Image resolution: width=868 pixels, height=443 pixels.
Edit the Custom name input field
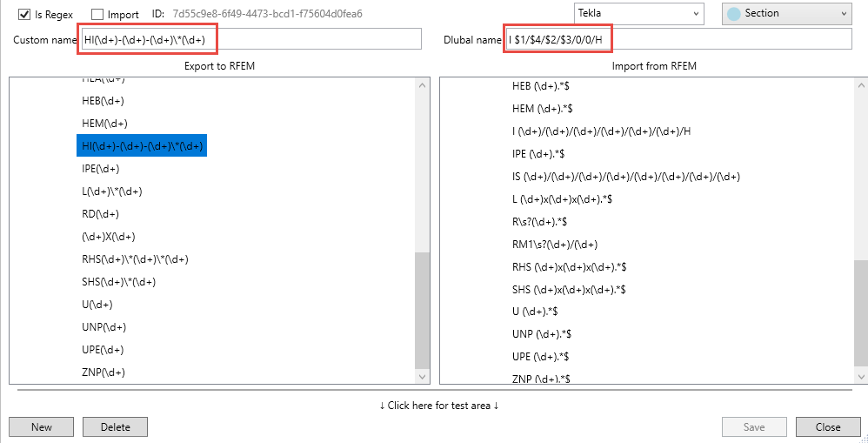click(251, 39)
